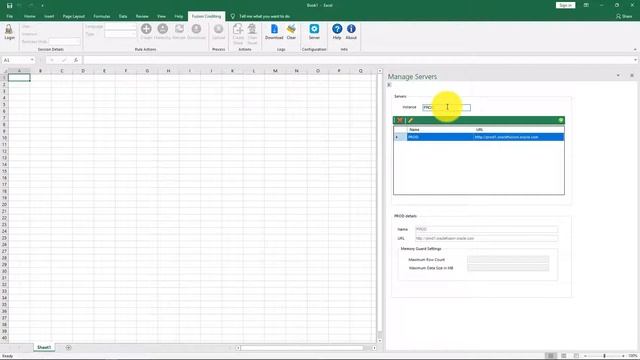Open the Name Box dropdown arrow

(x=32, y=60)
